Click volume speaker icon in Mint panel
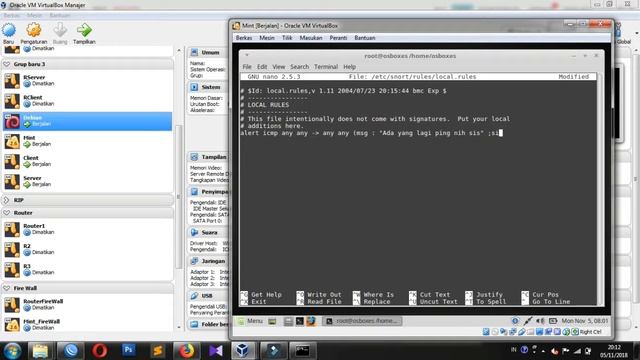Image resolution: width=640 pixels, height=360 pixels. [540, 321]
